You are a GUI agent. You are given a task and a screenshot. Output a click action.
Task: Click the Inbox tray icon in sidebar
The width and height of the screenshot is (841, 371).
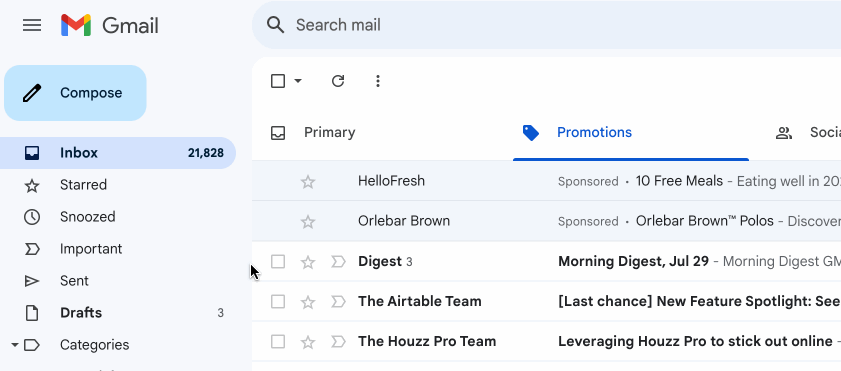click(32, 153)
